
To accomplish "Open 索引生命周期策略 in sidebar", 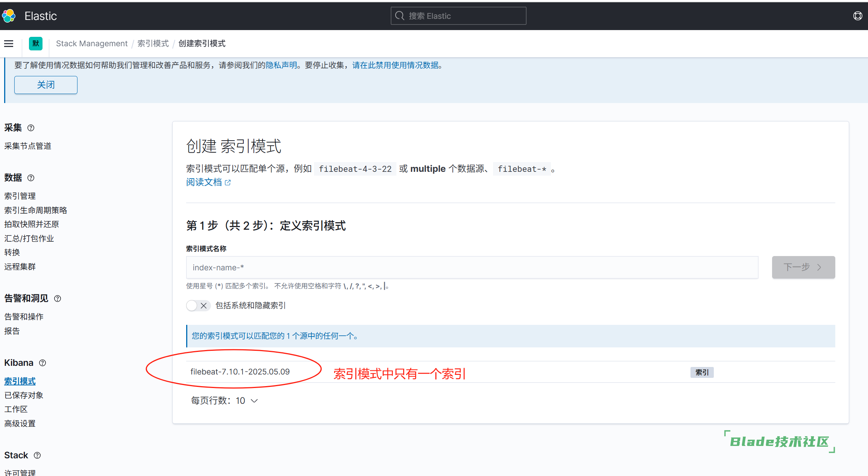I will [36, 210].
